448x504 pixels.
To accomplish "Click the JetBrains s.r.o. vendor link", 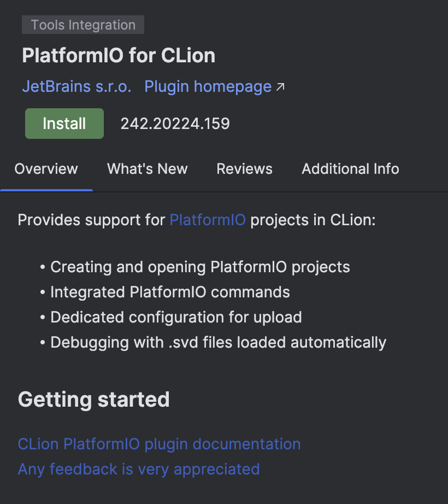I will [x=76, y=86].
